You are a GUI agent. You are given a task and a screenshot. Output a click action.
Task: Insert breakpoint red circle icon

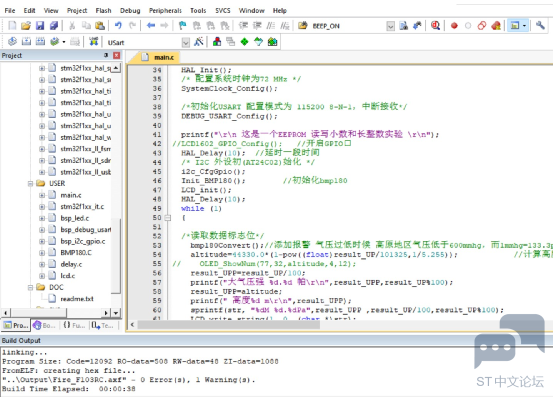[454, 26]
